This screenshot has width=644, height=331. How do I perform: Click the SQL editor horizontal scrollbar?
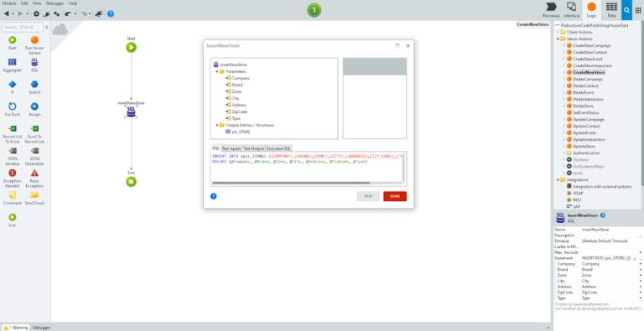(x=291, y=183)
